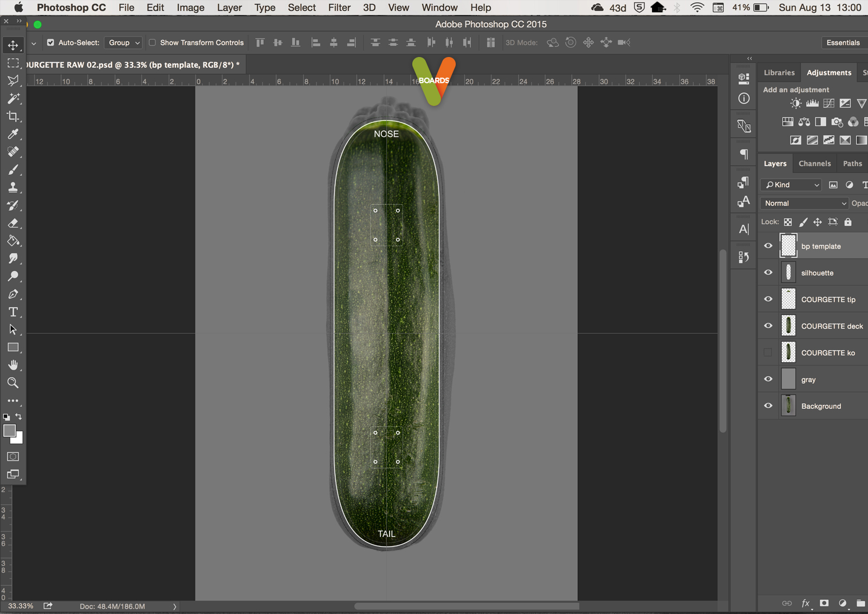
Task: Add a layer mask
Action: 824,603
